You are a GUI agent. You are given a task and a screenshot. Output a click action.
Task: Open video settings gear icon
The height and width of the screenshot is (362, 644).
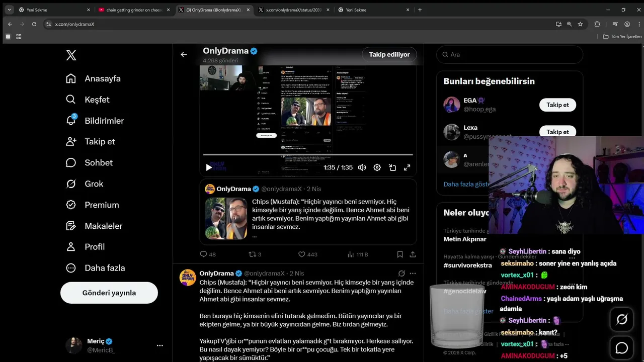pyautogui.click(x=377, y=167)
